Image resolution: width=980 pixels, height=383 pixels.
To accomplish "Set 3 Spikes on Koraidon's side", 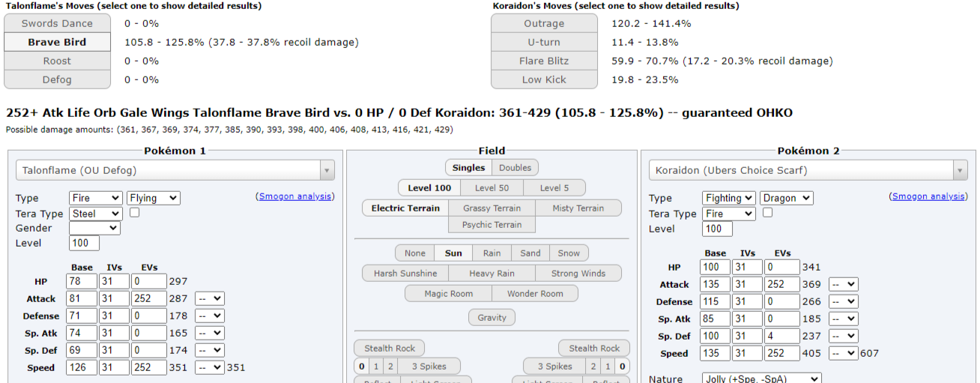I will [554, 367].
